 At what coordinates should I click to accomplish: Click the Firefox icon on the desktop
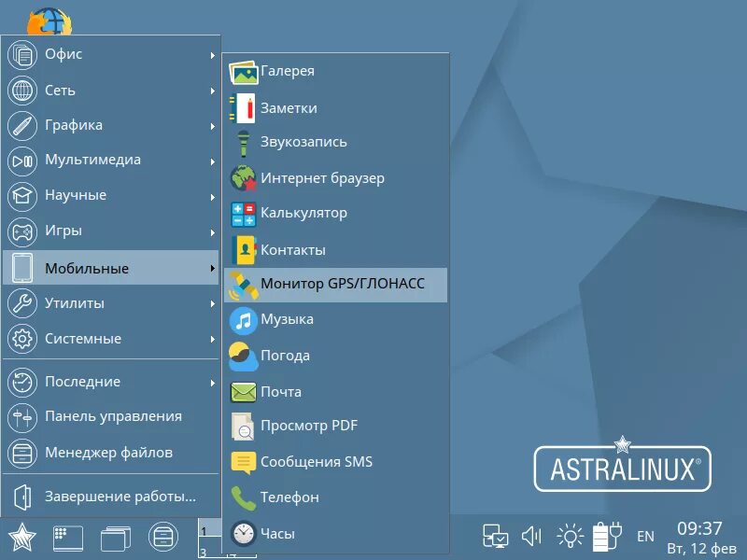pos(49,21)
